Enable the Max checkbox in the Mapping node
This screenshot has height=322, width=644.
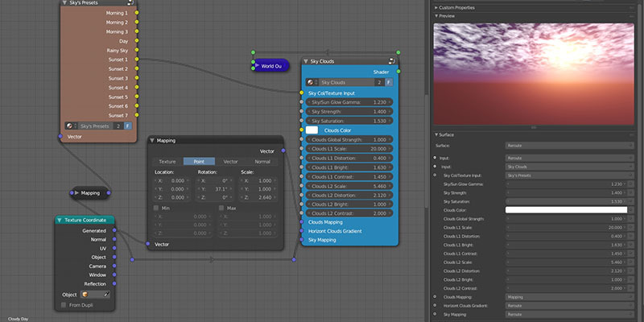pos(221,208)
